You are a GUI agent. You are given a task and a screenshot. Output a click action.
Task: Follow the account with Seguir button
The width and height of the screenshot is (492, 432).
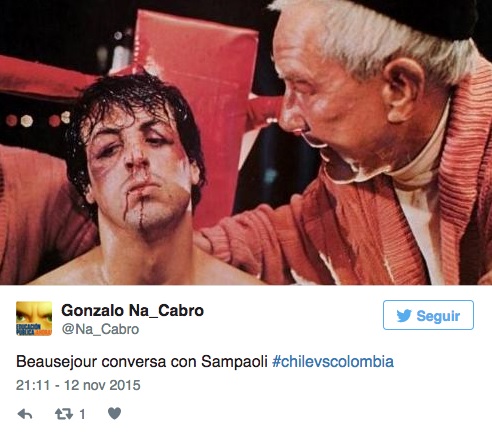pos(428,315)
